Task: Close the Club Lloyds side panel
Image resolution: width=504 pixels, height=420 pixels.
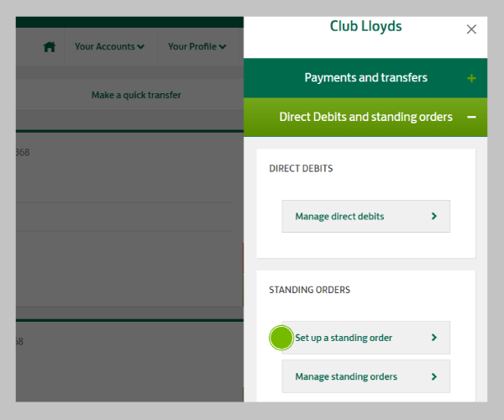Action: (471, 29)
